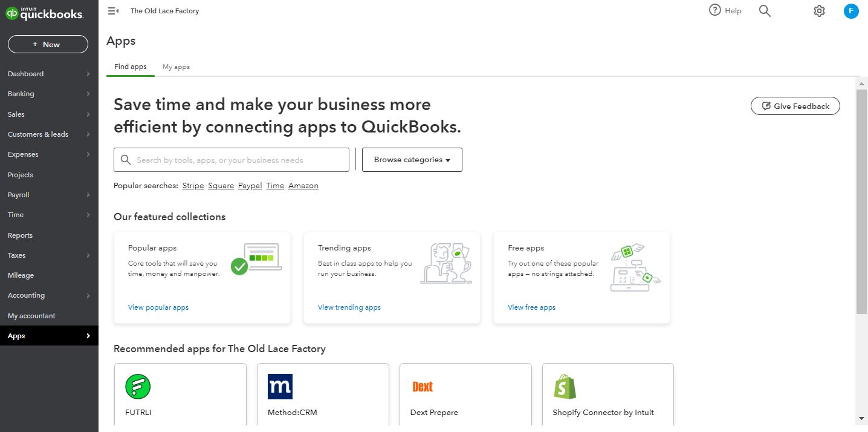The image size is (868, 432).
Task: Open the View popular apps link
Action: (158, 307)
